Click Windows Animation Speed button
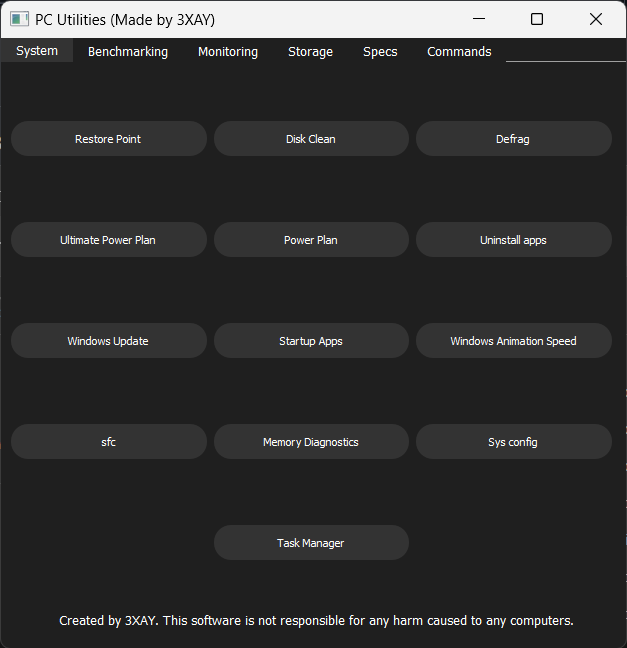 tap(514, 341)
